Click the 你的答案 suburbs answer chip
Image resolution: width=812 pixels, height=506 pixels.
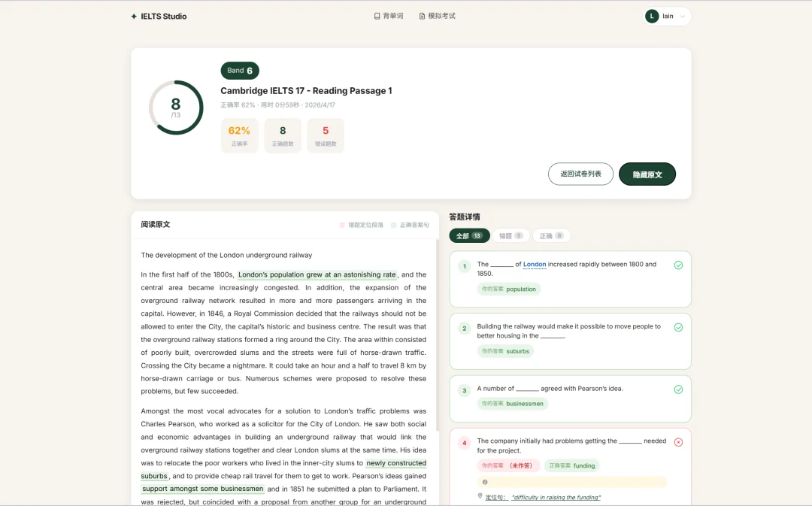(505, 351)
